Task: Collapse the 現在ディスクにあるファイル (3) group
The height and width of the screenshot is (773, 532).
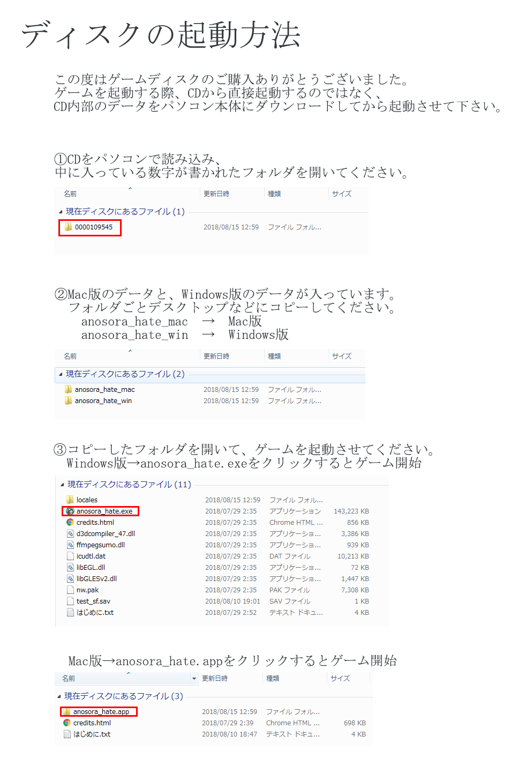Action: [x=59, y=696]
